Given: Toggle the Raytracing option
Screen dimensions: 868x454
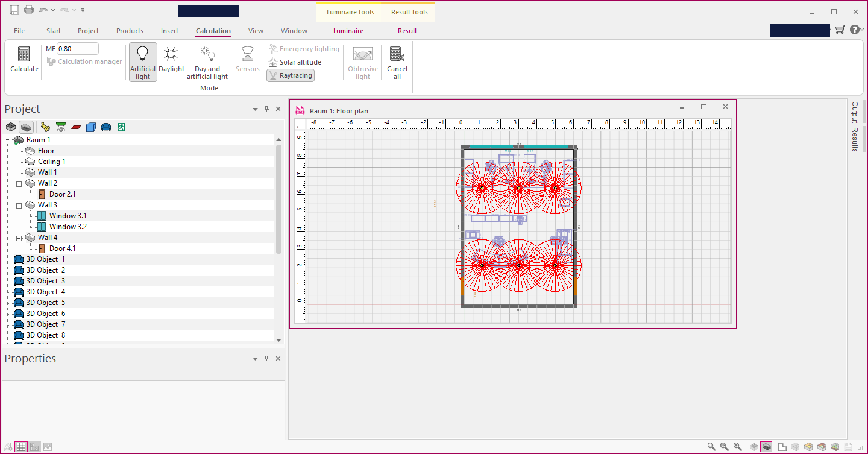Looking at the screenshot, I should (291, 75).
